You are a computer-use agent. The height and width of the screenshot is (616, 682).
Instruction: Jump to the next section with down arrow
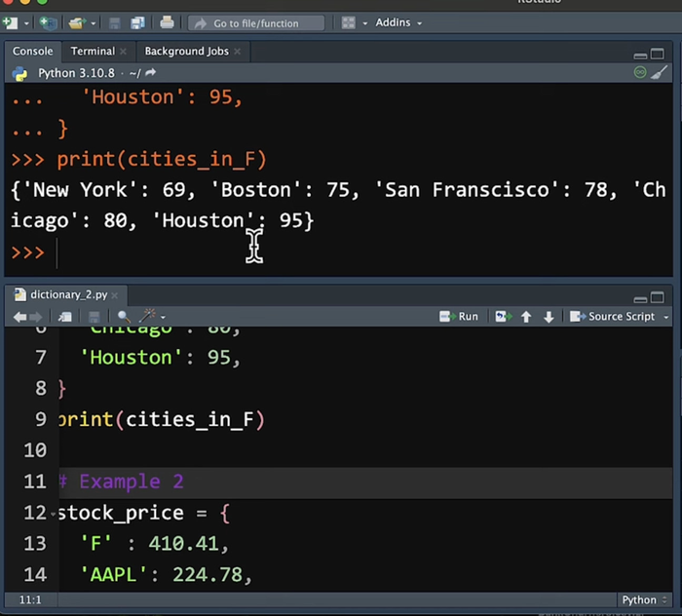pos(549,317)
